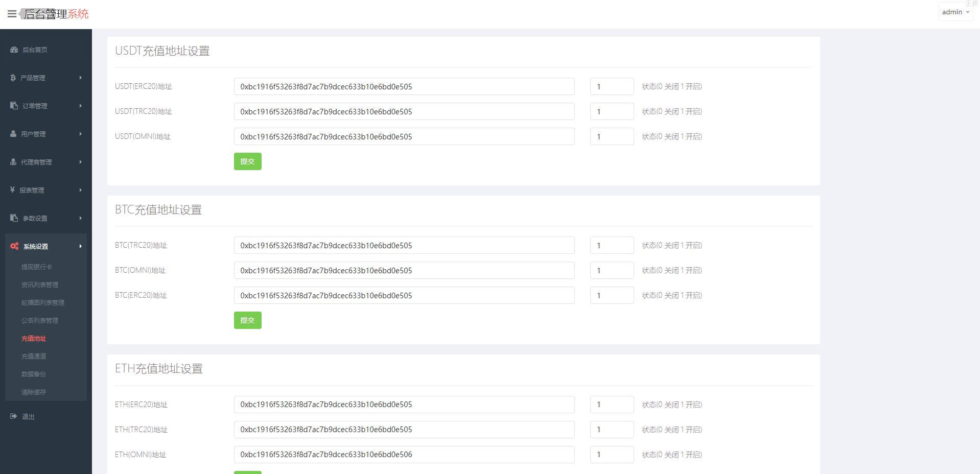Screen dimensions: 980x474
Task: Click the USDT充值地址设置 section heading
Action: (x=162, y=51)
